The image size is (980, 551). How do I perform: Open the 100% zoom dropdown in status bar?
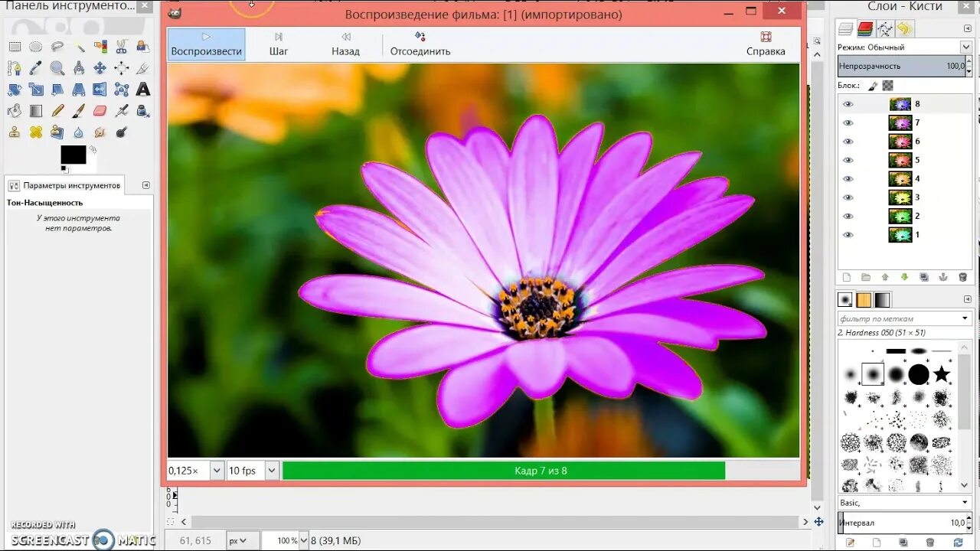pos(303,540)
